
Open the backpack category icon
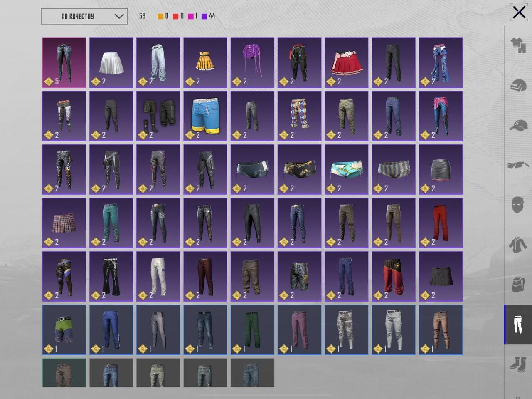click(518, 285)
